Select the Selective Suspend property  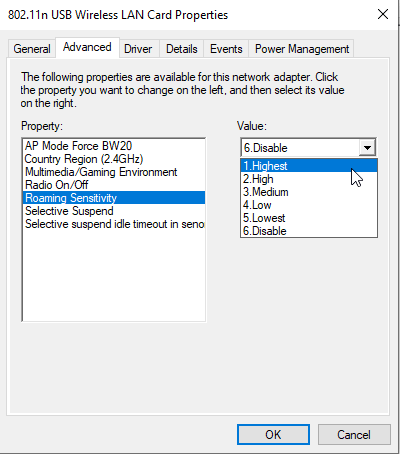[x=114, y=211]
